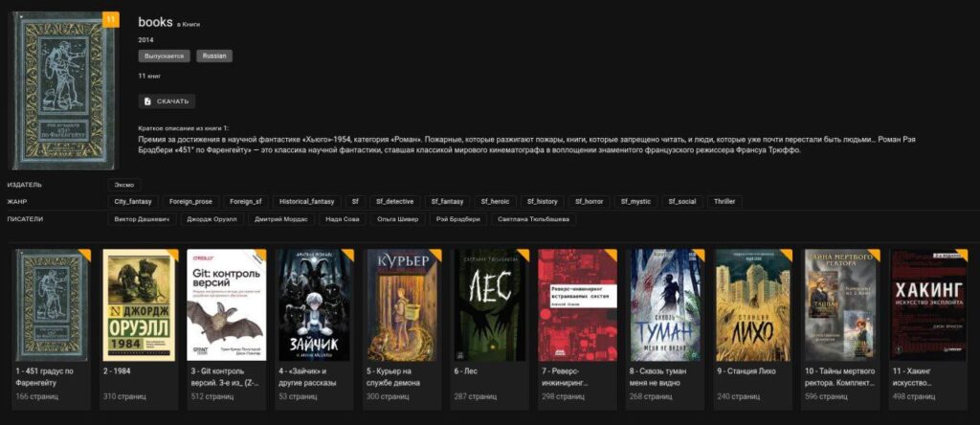
Task: Click the '53 страниц' page count
Action: [x=298, y=397]
